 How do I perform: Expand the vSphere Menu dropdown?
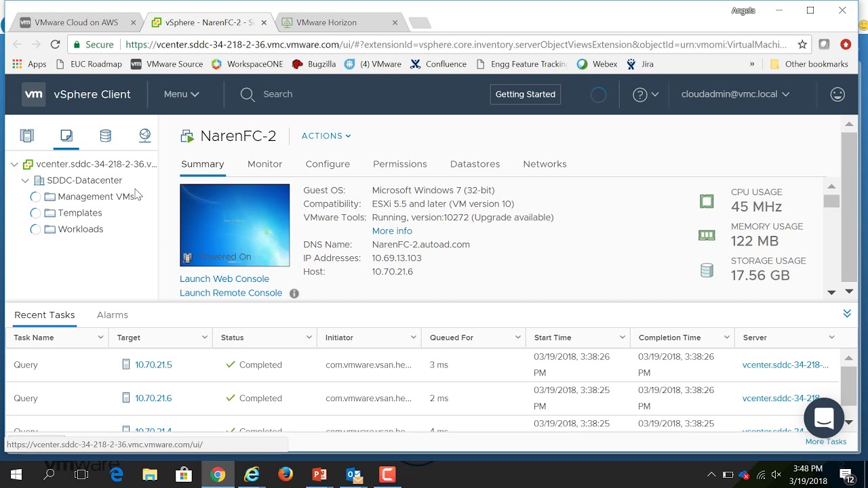point(181,94)
